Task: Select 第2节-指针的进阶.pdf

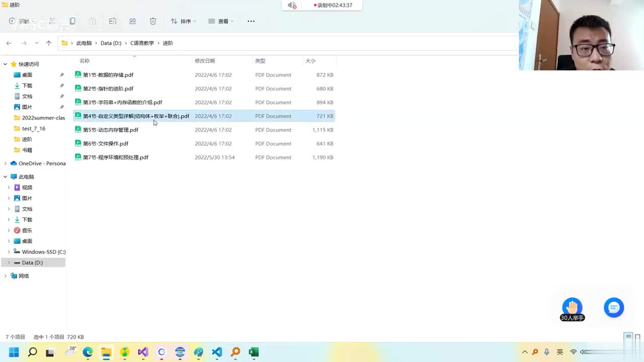Action: click(x=204, y=88)
